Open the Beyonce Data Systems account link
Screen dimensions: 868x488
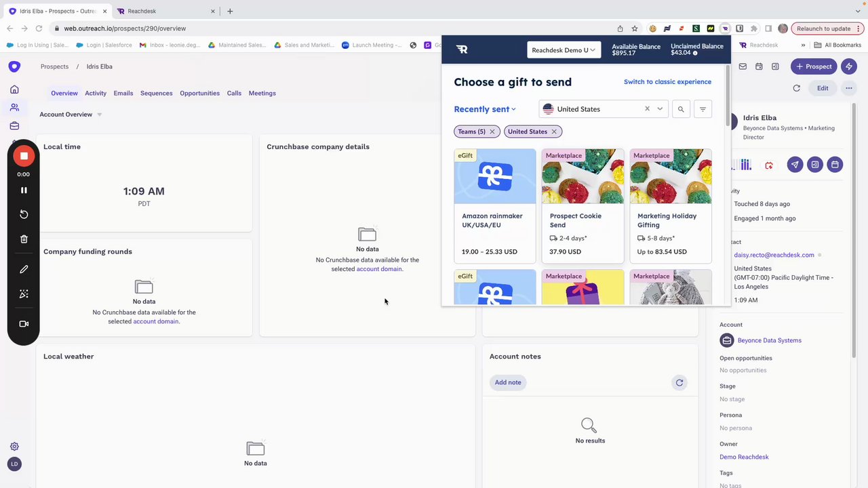pyautogui.click(x=770, y=341)
